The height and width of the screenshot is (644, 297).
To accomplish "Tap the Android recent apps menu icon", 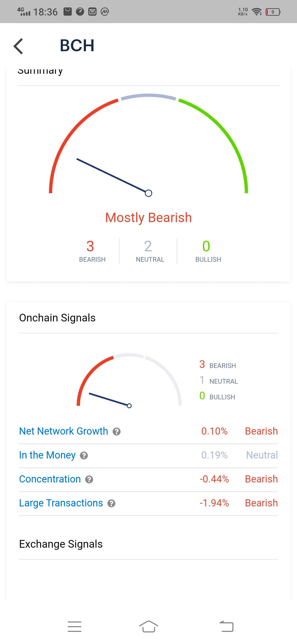I will (75, 627).
